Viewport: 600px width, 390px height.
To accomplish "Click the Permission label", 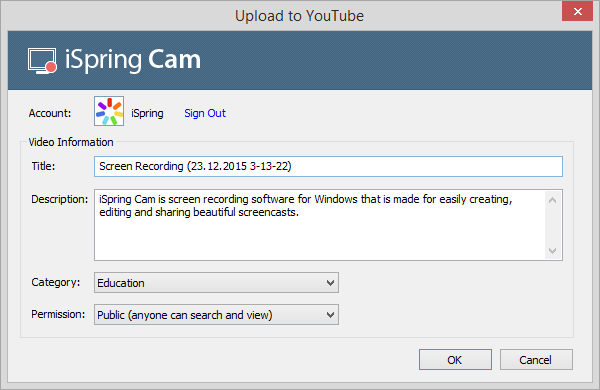I will point(58,314).
